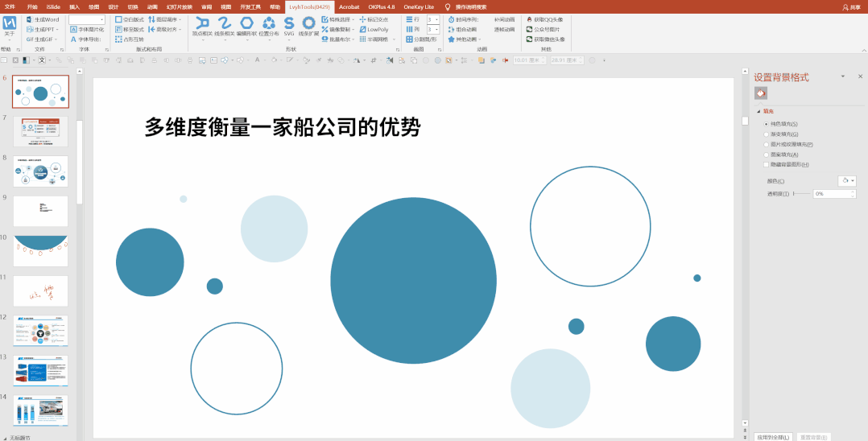Screen dimensions: 868x441
Task: Switch to the 幻灯片放映 slideshow tab
Action: pos(180,6)
